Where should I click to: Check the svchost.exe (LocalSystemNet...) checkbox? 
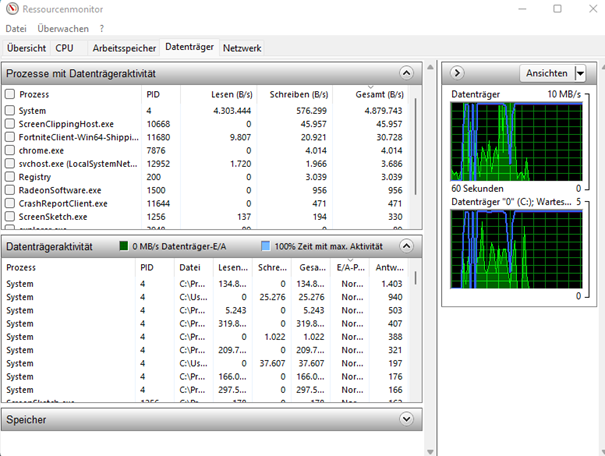[10, 164]
